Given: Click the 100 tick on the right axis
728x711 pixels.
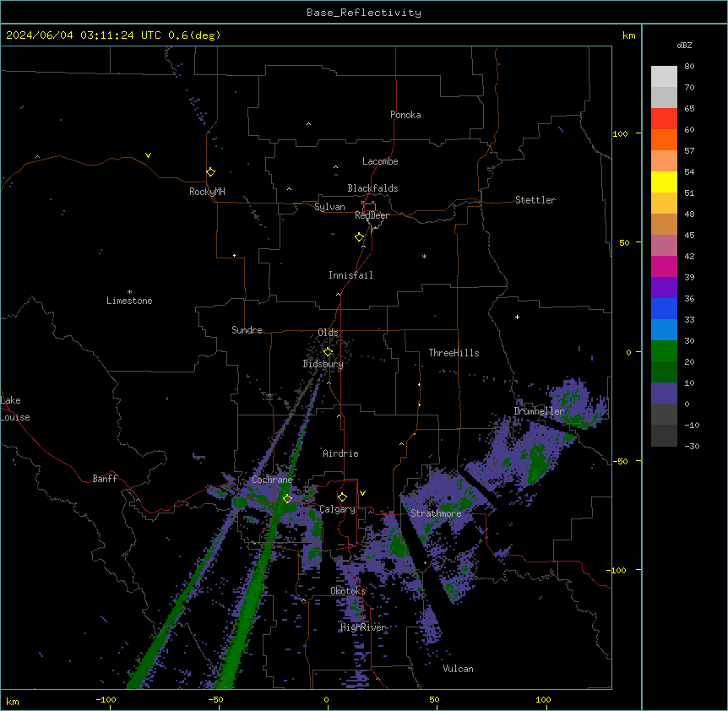Looking at the screenshot, I should point(620,133).
